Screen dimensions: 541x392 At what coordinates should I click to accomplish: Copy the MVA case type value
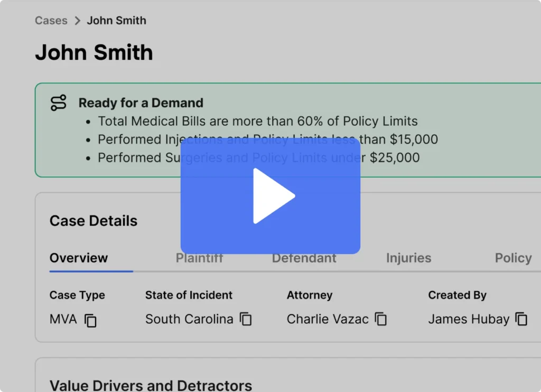pyautogui.click(x=91, y=320)
